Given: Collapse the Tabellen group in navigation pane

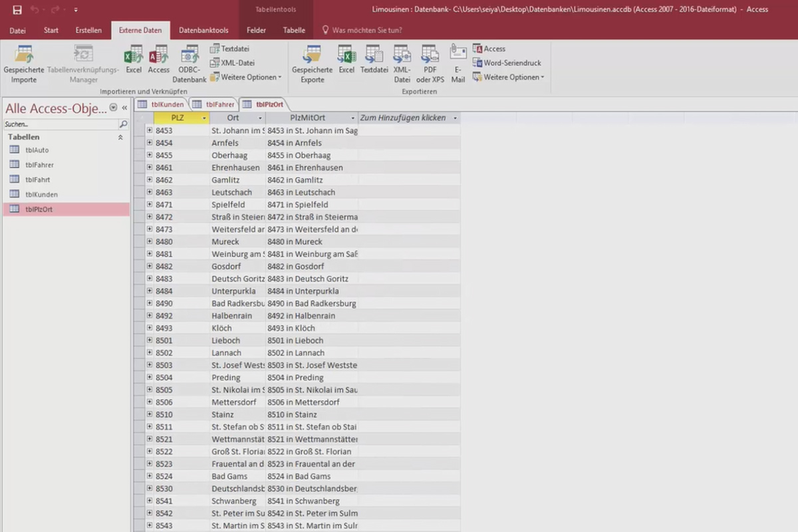Looking at the screenshot, I should click(x=120, y=137).
